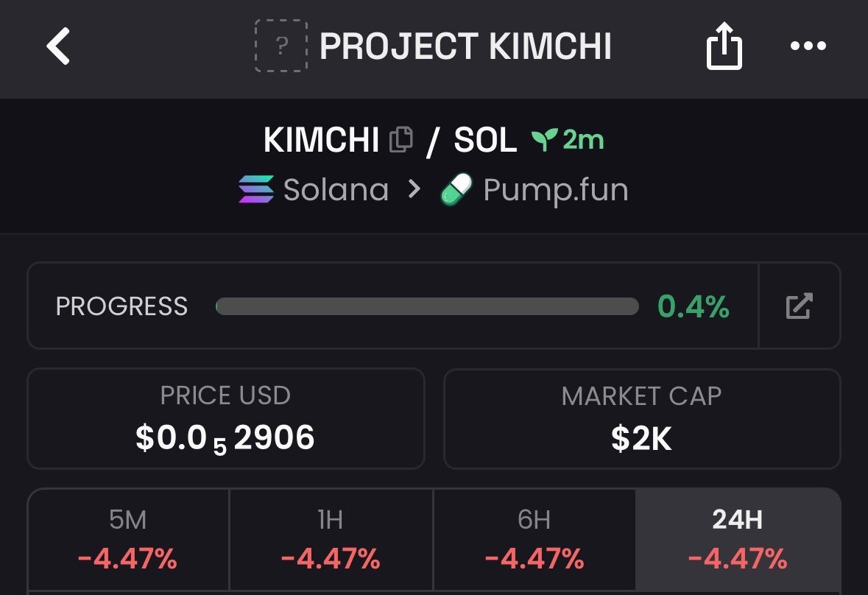Select the 24H timeframe tab
This screenshot has height=595, width=868.
point(738,540)
